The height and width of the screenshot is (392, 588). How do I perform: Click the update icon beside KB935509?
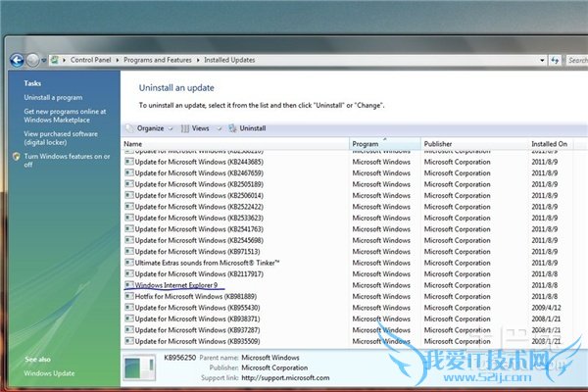pos(129,341)
